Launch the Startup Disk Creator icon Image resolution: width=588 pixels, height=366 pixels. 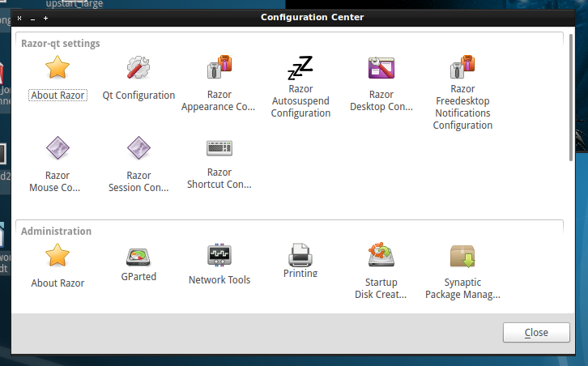[381, 254]
